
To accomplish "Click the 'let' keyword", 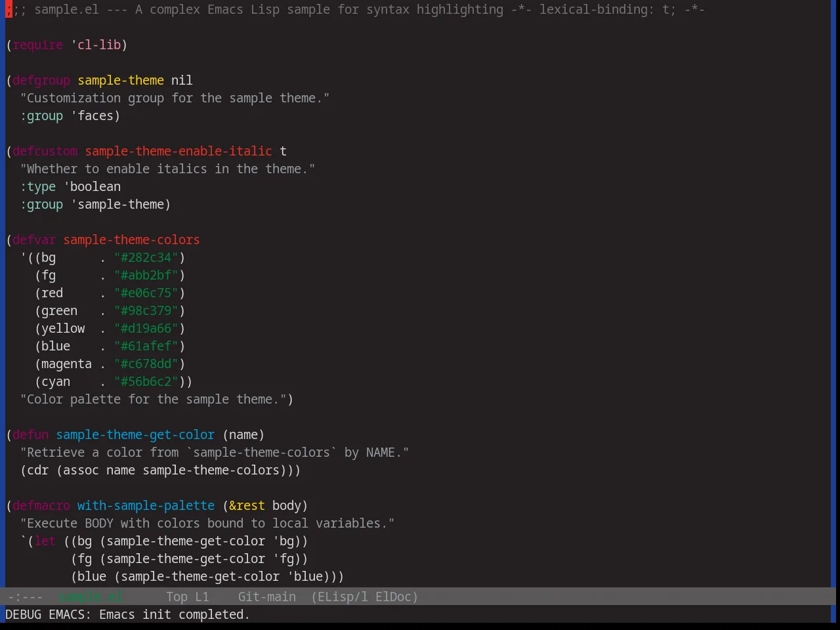I will coord(45,541).
